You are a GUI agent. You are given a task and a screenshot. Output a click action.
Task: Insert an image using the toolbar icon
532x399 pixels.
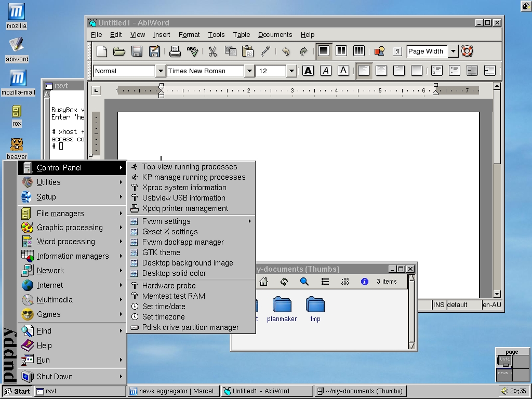379,51
